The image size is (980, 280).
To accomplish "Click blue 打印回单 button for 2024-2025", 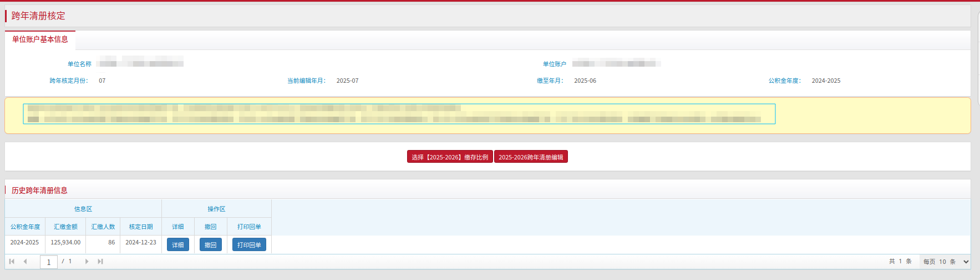I will 249,244.
